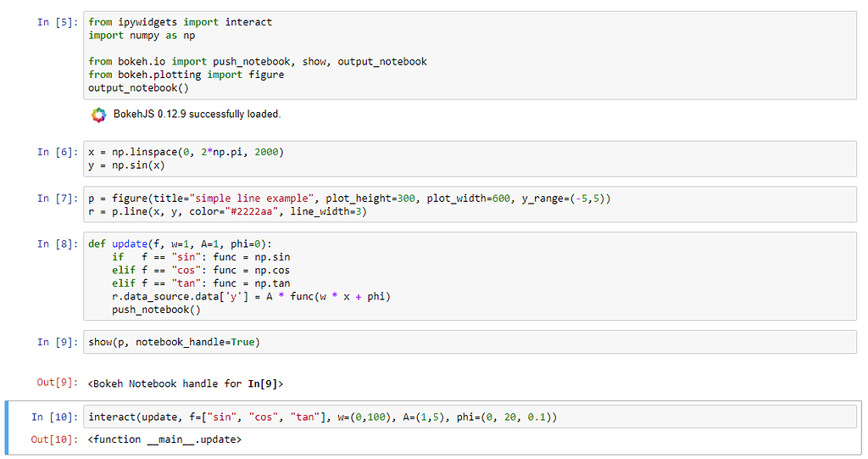Screen dimensions: 868x459
Task: Click the Bokeh logo icon
Action: click(x=99, y=115)
